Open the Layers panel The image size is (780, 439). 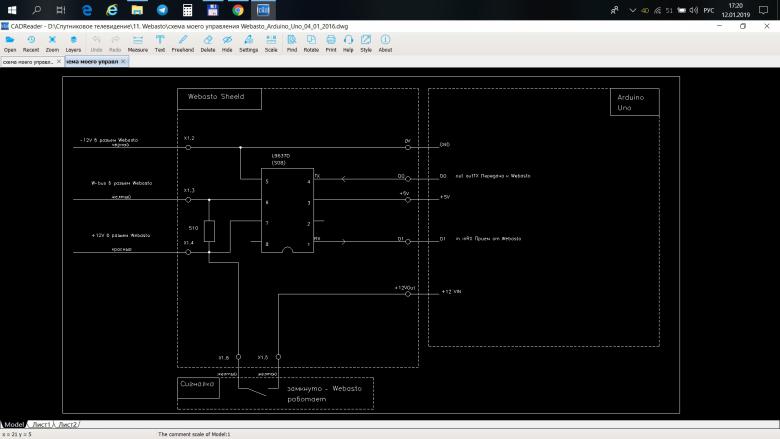[73, 42]
